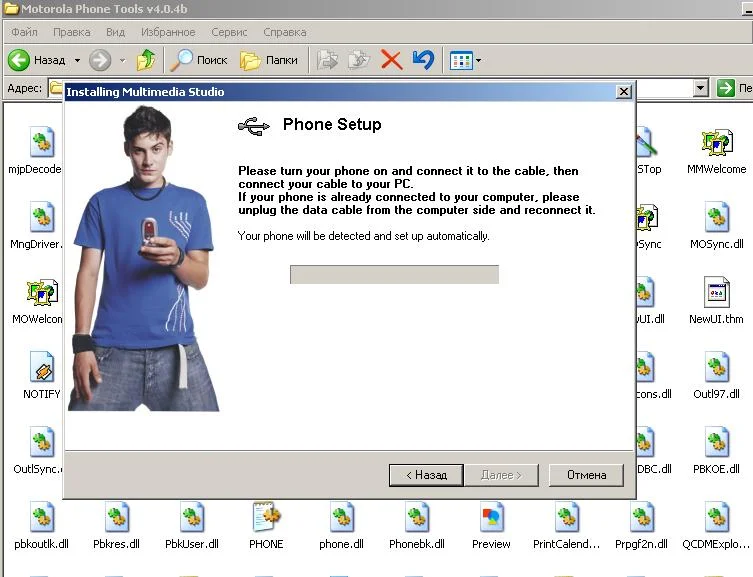Toggle the Папки folders pane
Image resolution: width=753 pixels, height=577 pixels.
tap(269, 60)
